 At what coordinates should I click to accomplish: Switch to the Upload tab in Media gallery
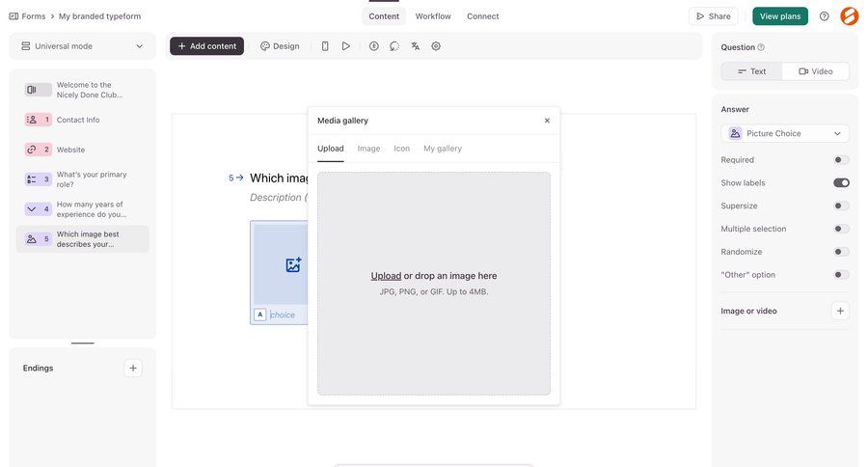[331, 149]
